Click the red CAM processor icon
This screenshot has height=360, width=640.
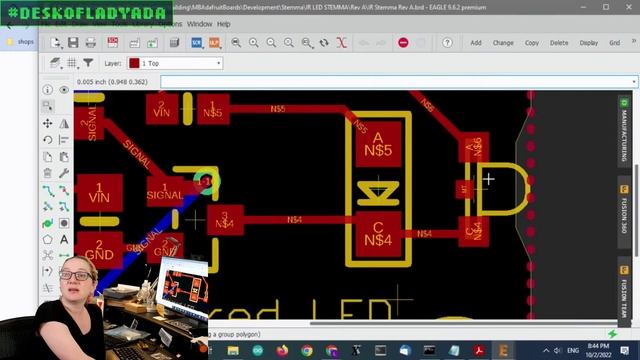tap(113, 42)
